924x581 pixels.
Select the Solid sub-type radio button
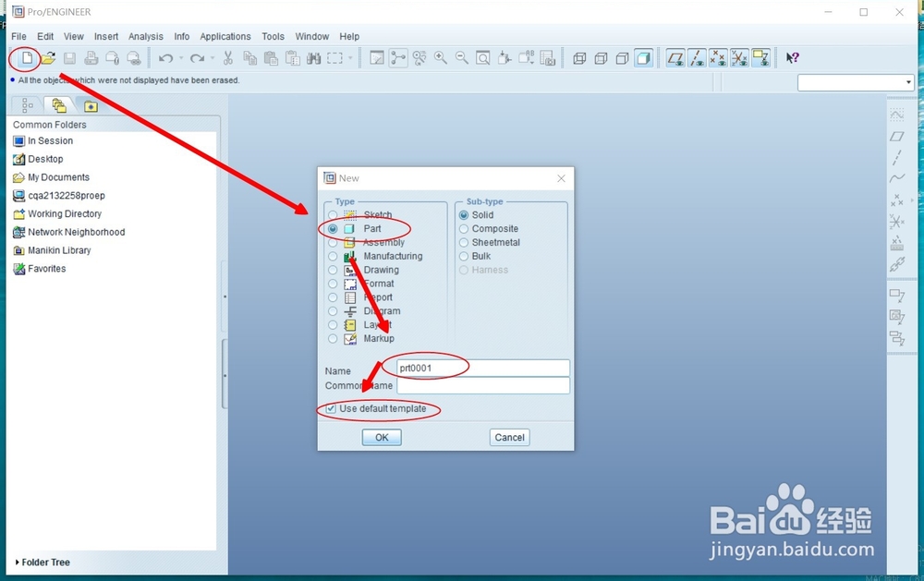tap(464, 215)
